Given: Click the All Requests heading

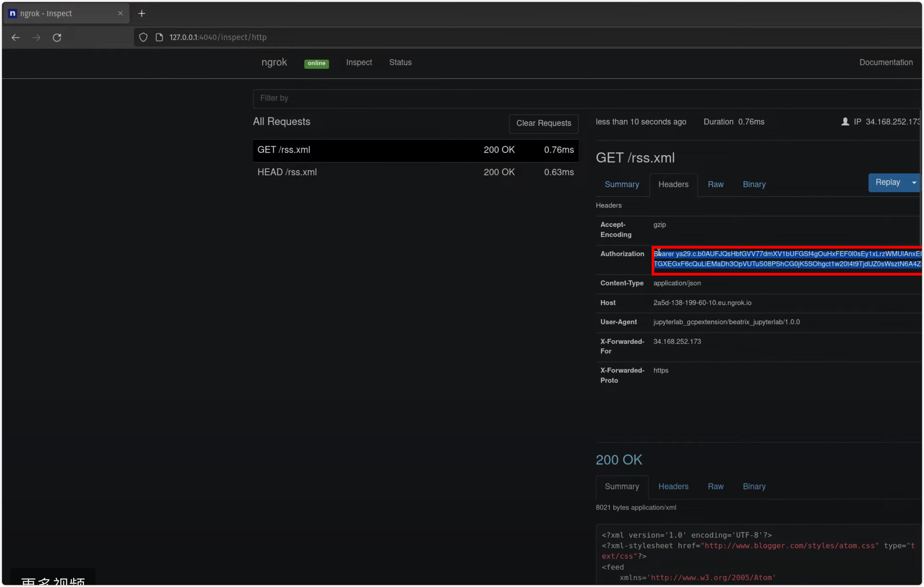Looking at the screenshot, I should pos(281,122).
